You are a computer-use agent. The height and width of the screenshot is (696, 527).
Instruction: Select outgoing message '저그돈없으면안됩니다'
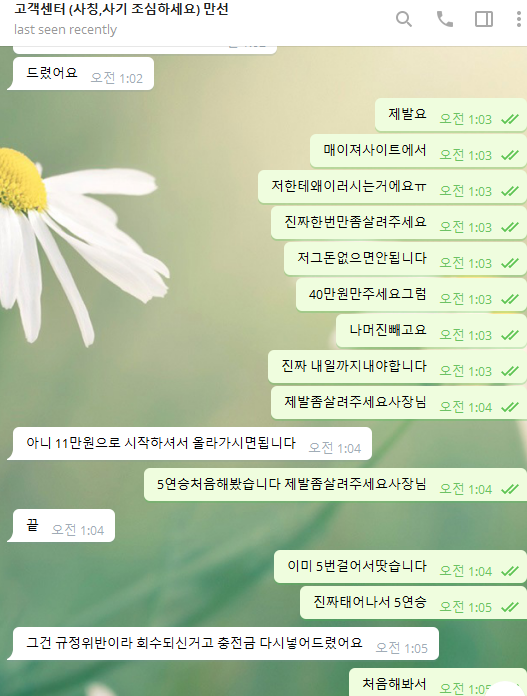click(x=405, y=258)
